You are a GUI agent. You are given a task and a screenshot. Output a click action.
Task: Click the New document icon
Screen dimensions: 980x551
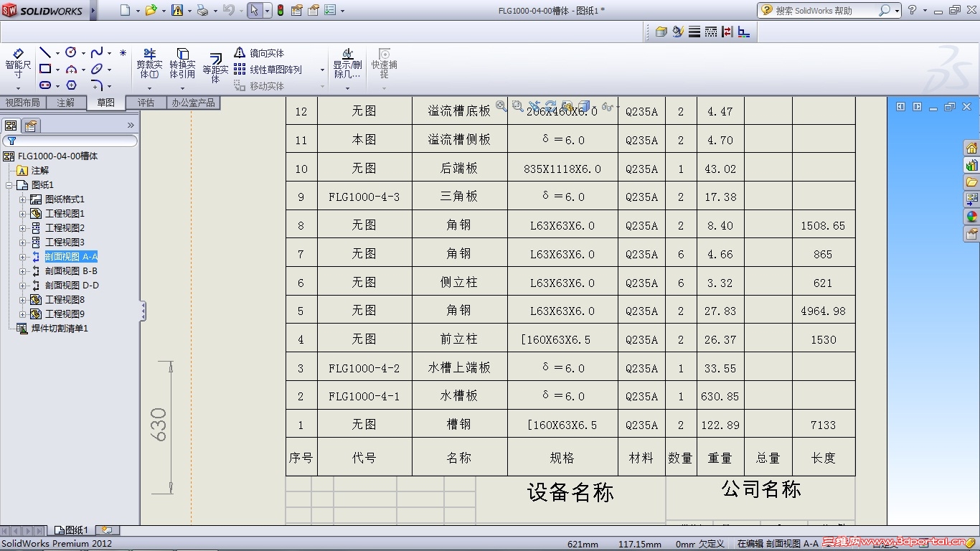tap(126, 10)
